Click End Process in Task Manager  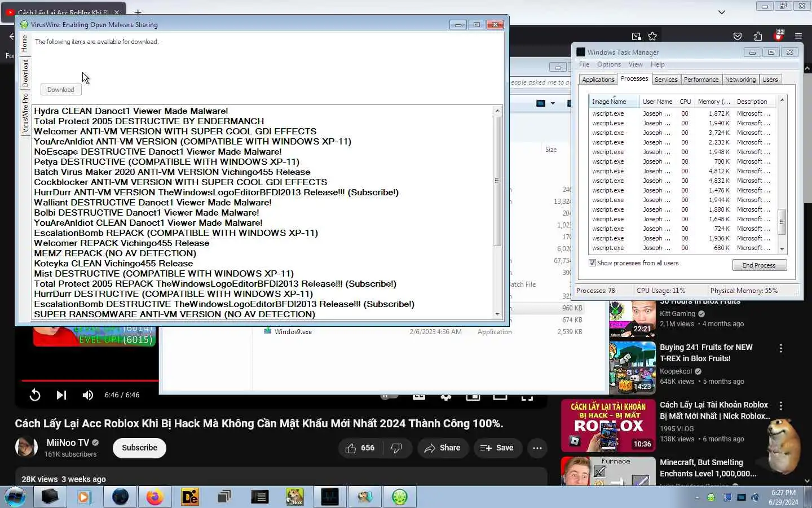tap(759, 265)
